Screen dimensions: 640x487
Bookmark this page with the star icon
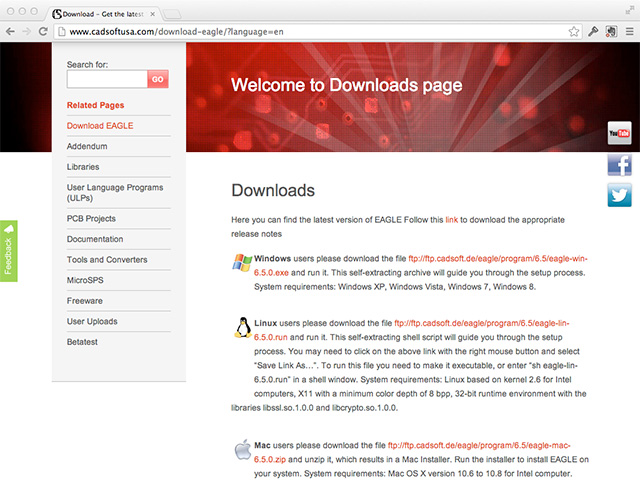[575, 31]
